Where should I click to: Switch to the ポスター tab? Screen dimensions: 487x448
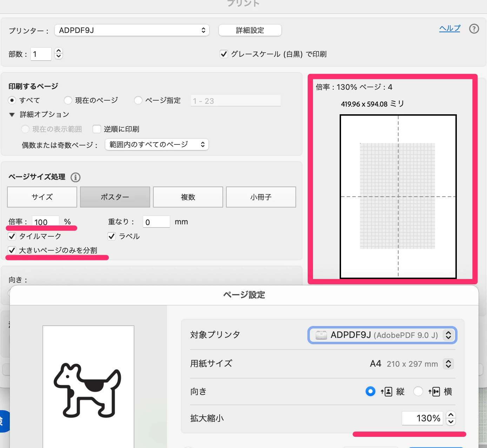click(x=115, y=197)
